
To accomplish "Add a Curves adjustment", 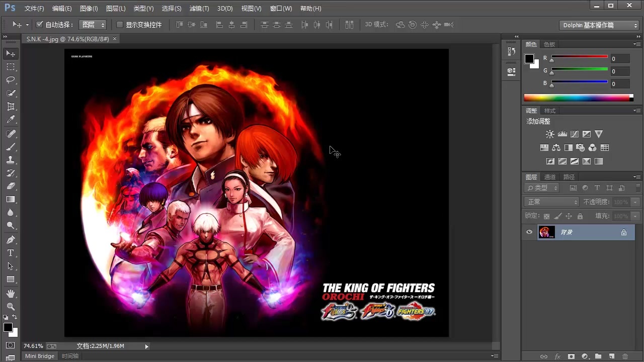I will click(x=575, y=134).
